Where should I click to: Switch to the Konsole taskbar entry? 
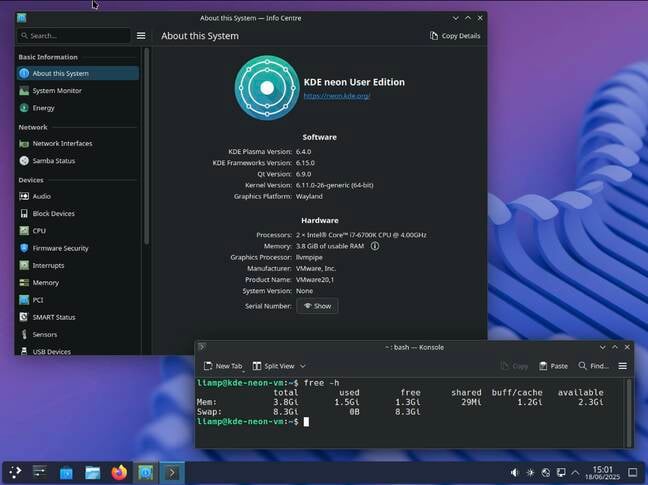[172, 472]
